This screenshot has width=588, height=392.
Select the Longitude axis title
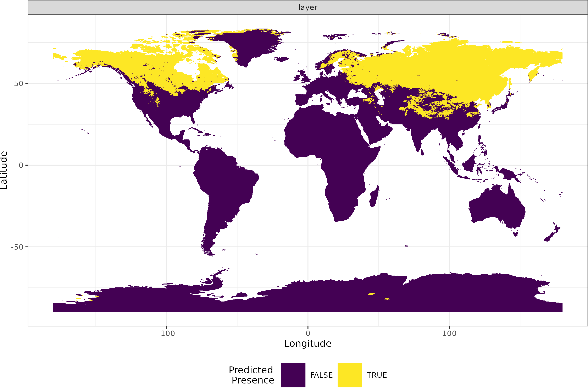[x=308, y=343]
